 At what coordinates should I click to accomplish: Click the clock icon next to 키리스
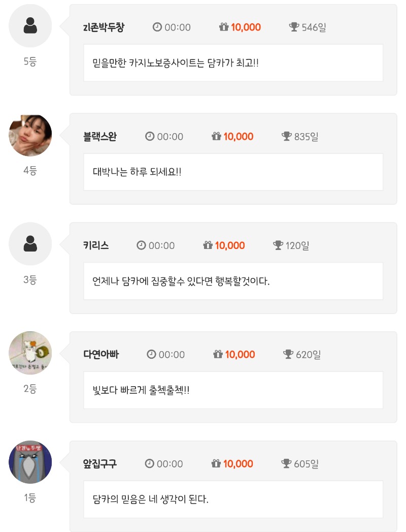point(141,245)
